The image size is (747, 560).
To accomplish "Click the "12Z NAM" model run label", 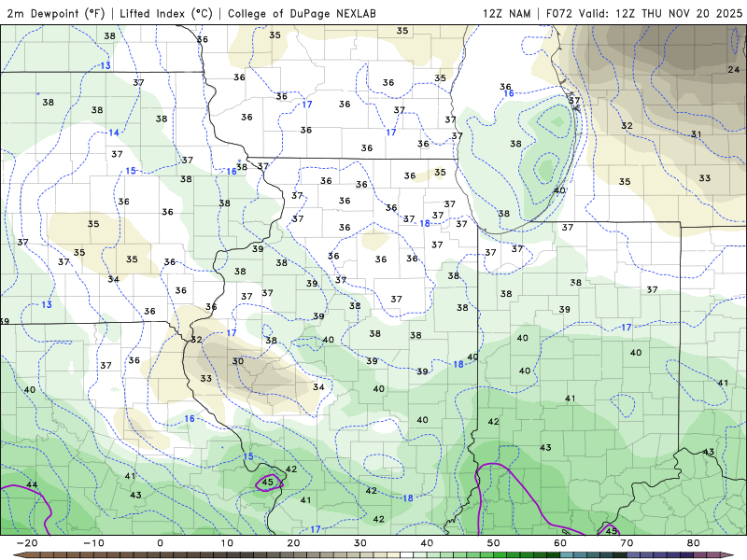I will coord(506,13).
